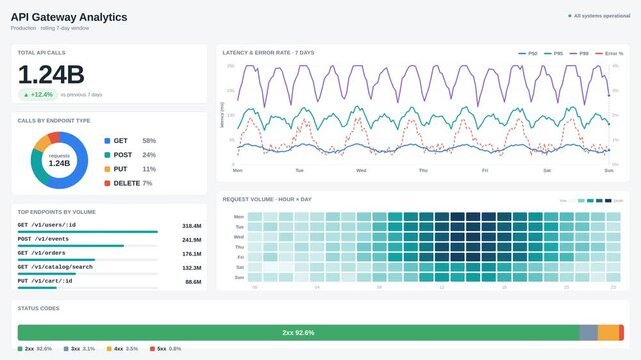Click the "7%" value next to DELETE
Screen dimensions: 641x360
click(x=147, y=183)
